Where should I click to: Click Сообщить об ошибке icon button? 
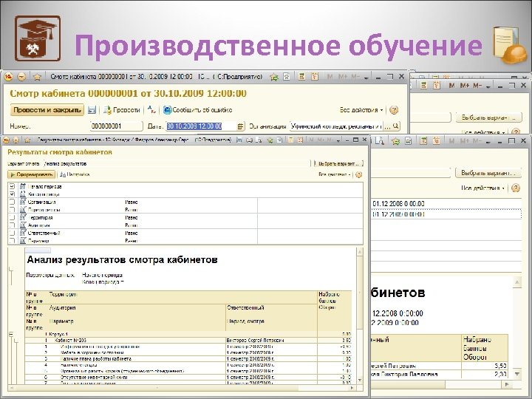click(198, 110)
